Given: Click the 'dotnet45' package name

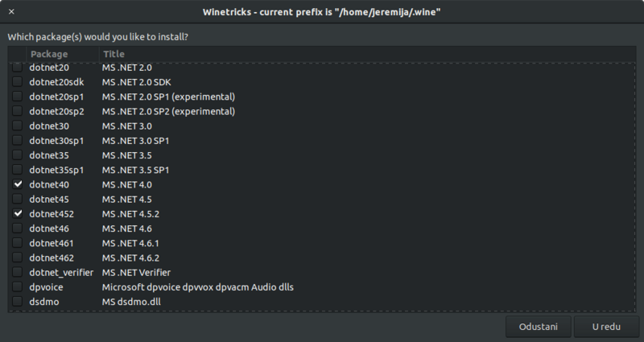Looking at the screenshot, I should pyautogui.click(x=49, y=199).
